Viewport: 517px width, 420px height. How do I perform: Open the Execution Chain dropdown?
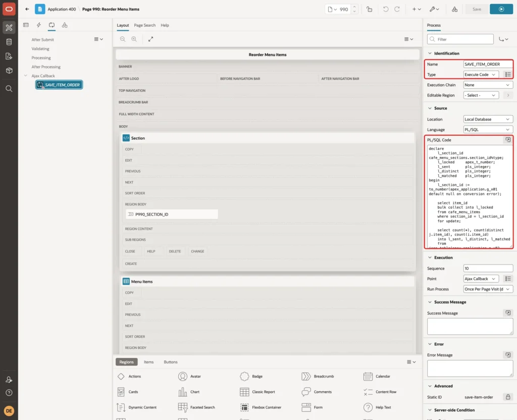(488, 85)
